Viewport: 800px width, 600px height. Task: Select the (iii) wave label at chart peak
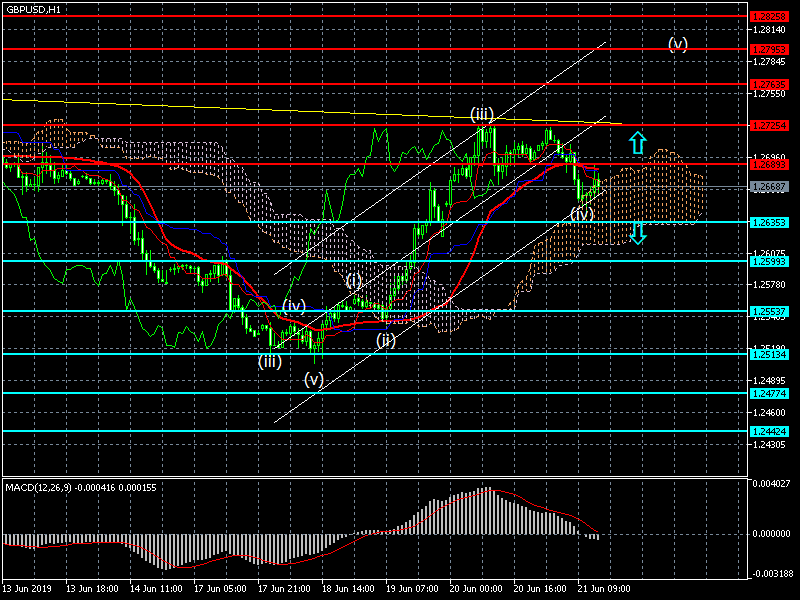(x=482, y=114)
